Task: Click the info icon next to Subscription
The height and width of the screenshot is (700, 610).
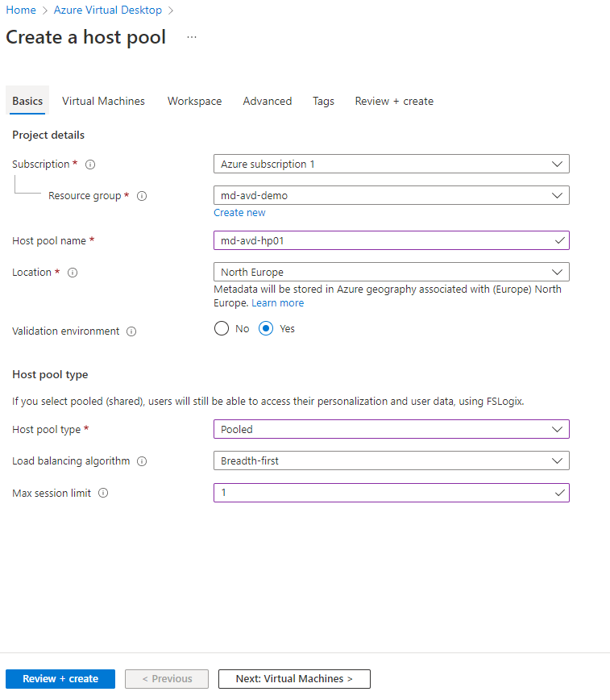Action: tap(90, 165)
